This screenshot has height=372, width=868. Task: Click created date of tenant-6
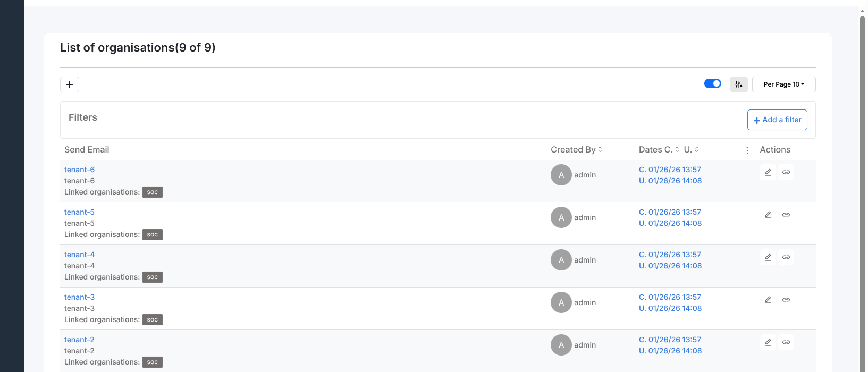[x=670, y=170]
